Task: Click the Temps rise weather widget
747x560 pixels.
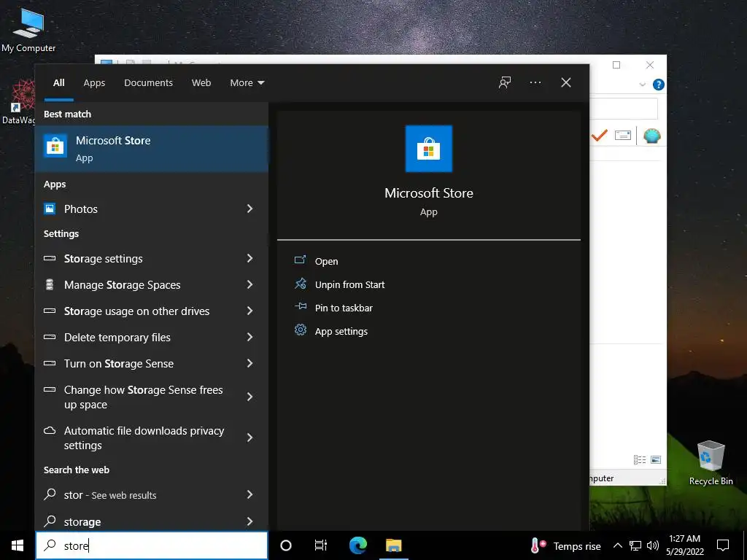Action: pos(565,545)
